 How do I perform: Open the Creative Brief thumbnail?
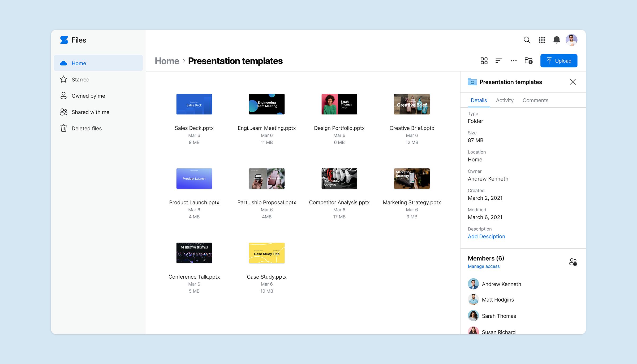point(412,104)
